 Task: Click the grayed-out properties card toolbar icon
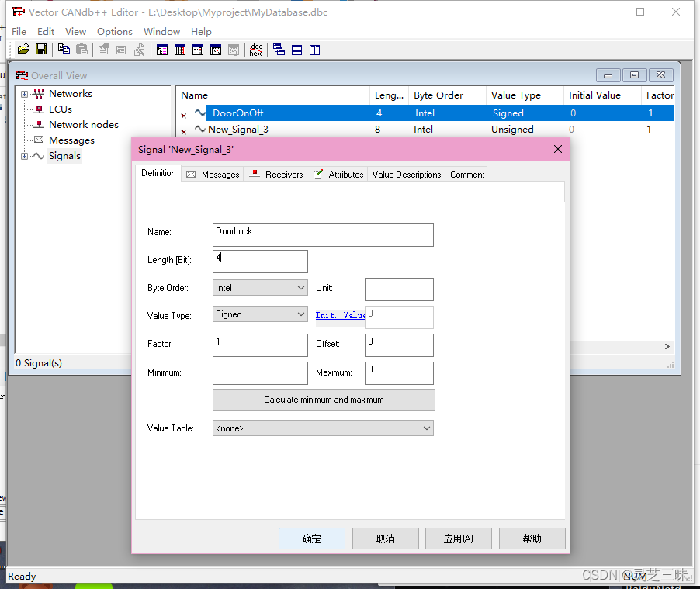121,50
